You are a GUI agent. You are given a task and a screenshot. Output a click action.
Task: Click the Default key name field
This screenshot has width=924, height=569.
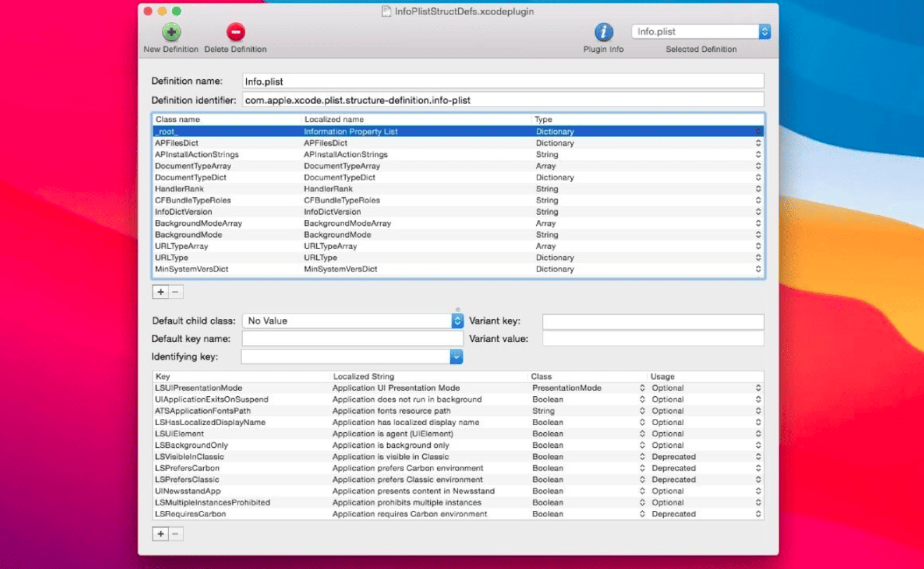[x=353, y=339]
